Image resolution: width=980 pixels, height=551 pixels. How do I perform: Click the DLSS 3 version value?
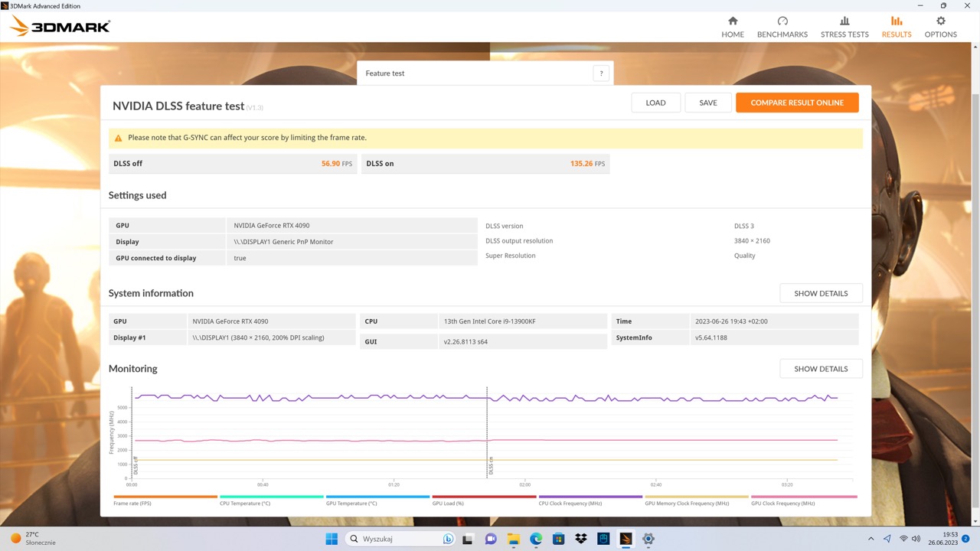tap(744, 226)
